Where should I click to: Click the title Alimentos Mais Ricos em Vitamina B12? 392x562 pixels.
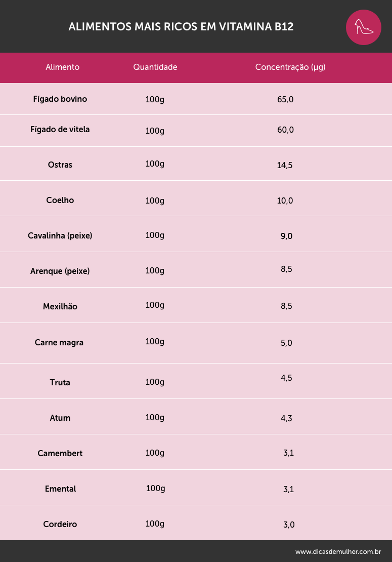coord(181,26)
